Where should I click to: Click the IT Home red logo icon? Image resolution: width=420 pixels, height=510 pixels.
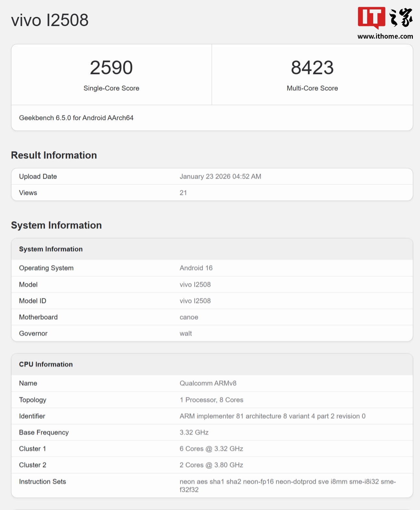371,18
